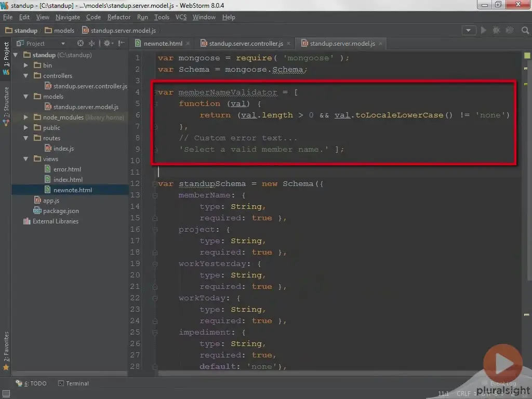Open the run configuration dropdown in the toolbar
Image resolution: width=532 pixels, height=399 pixels.
tap(469, 30)
